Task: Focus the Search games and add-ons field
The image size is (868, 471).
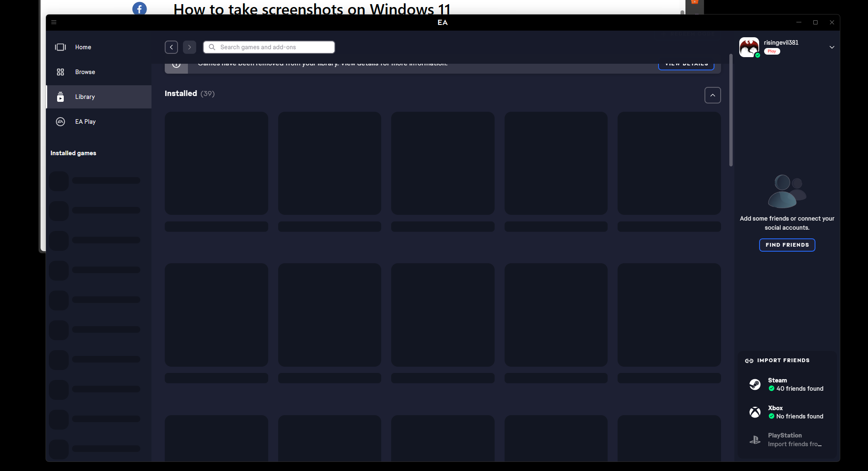Action: coord(269,47)
